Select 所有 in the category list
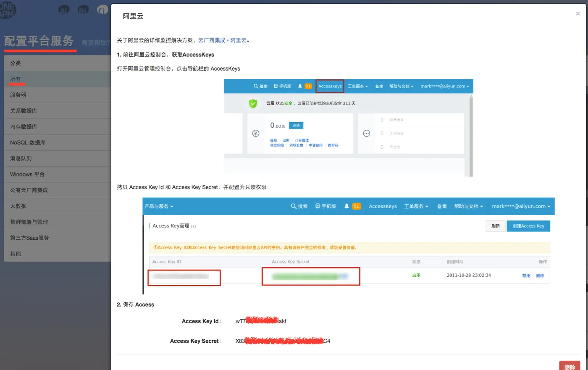Viewport: 588px width, 370px height. point(58,79)
